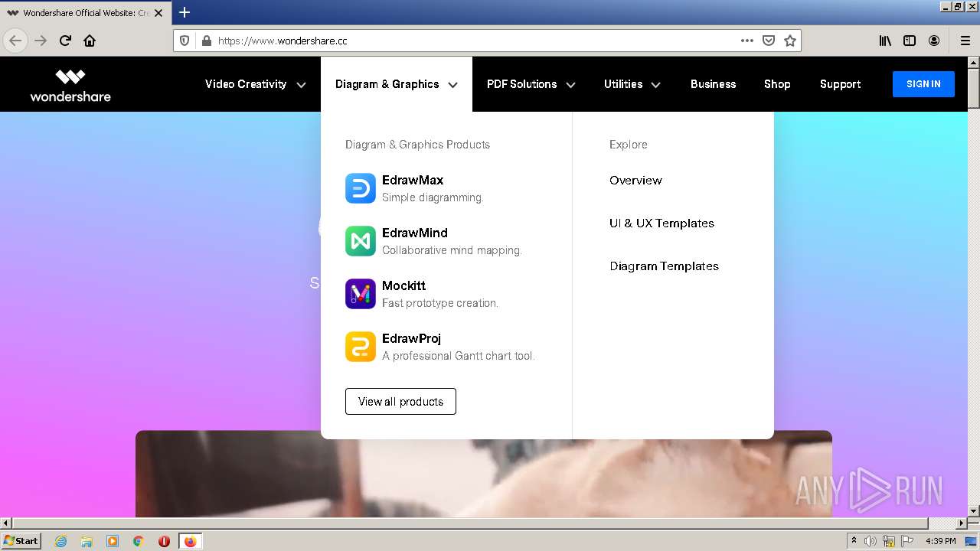Launch Chrome from the taskbar
The height and width of the screenshot is (551, 980).
(x=139, y=541)
